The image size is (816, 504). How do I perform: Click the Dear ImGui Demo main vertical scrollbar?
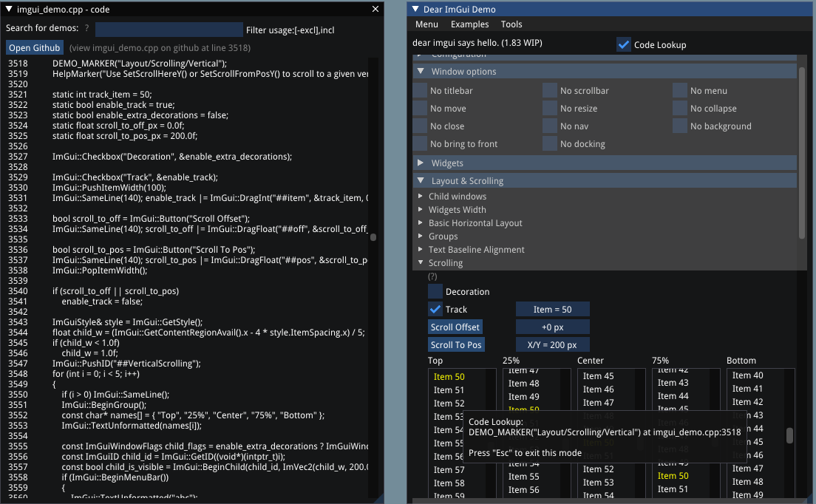[x=802, y=154]
